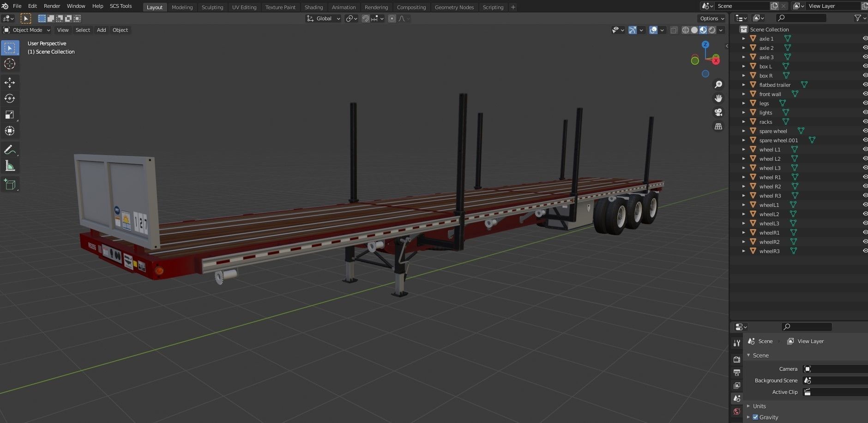This screenshot has width=868, height=423.
Task: Open the Output properties tab
Action: pos(737,372)
